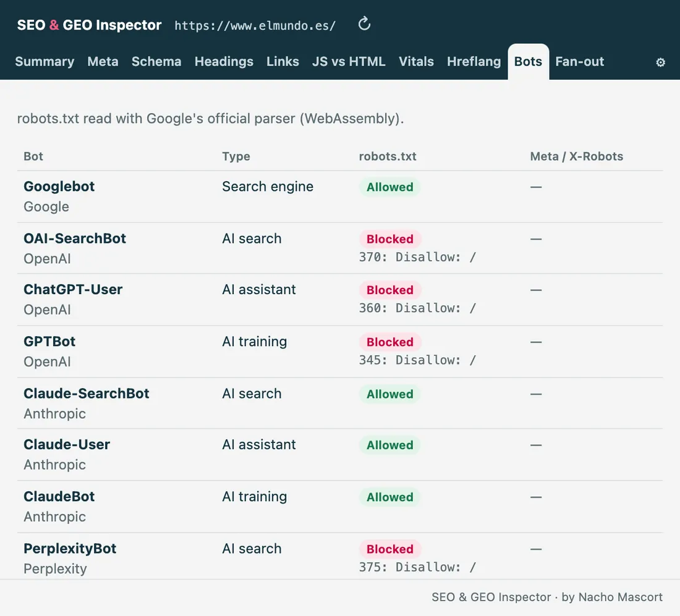Viewport: 680px width, 616px height.
Task: Click the reload icon next to the URL
Action: point(364,24)
